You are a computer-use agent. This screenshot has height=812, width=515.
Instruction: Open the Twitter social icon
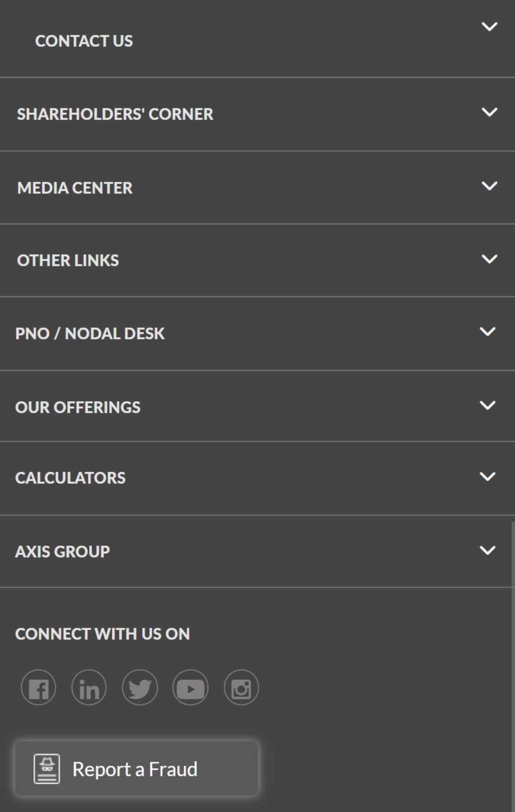pyautogui.click(x=140, y=688)
